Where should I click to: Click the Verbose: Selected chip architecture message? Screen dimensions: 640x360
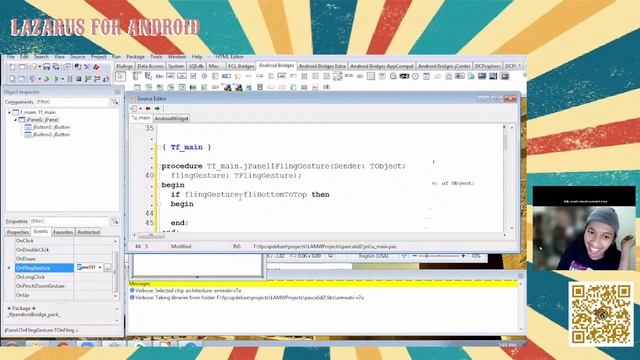(188, 291)
